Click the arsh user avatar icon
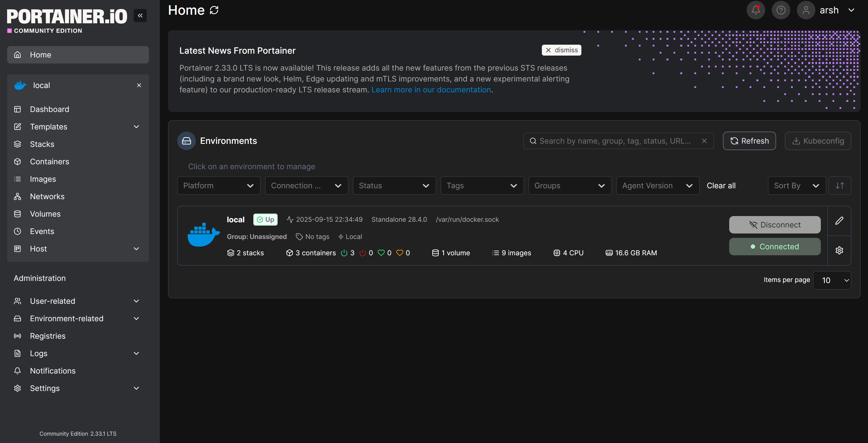 coord(806,10)
